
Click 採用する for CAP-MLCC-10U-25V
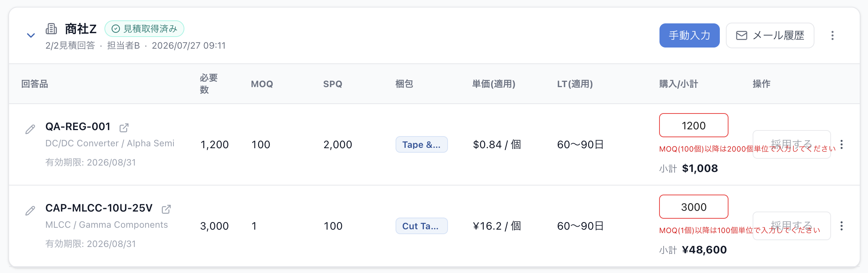pos(792,226)
